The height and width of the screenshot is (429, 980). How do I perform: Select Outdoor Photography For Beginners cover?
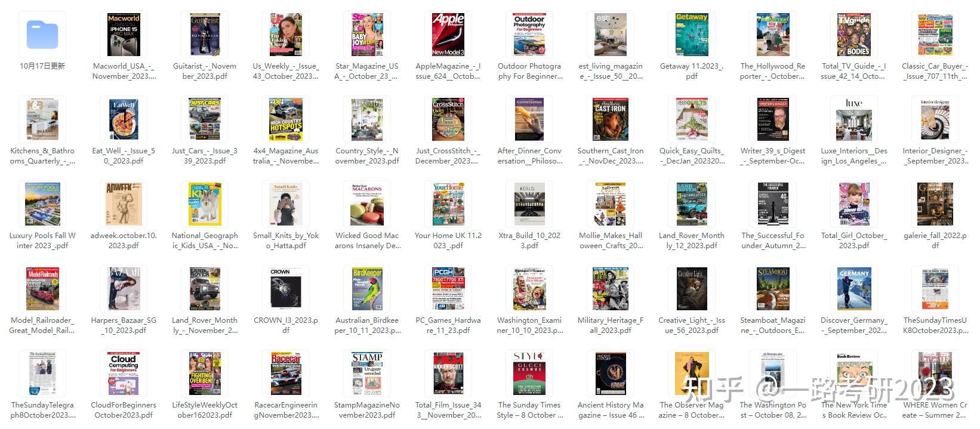click(x=529, y=35)
